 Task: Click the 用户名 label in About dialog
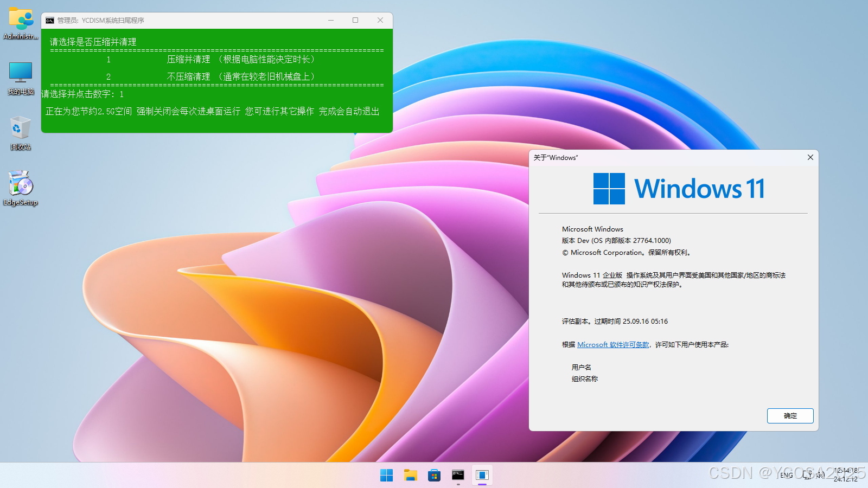pyautogui.click(x=582, y=368)
